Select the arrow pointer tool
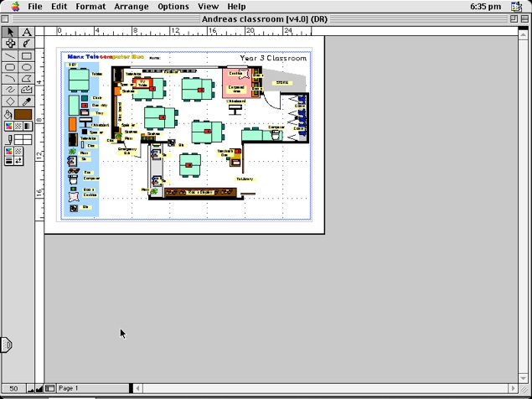The image size is (532, 399). click(x=10, y=32)
